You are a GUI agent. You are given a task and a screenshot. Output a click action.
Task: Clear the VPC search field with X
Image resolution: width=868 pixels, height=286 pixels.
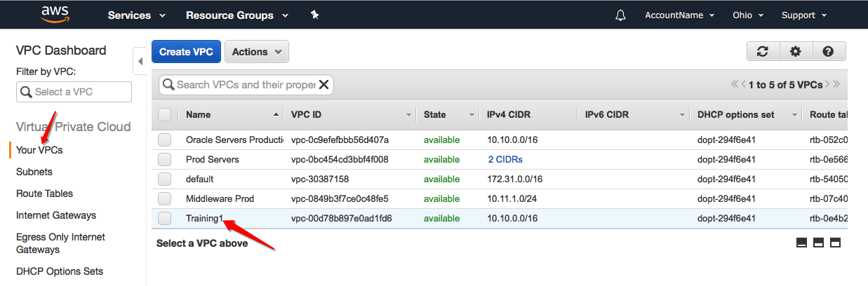[324, 85]
